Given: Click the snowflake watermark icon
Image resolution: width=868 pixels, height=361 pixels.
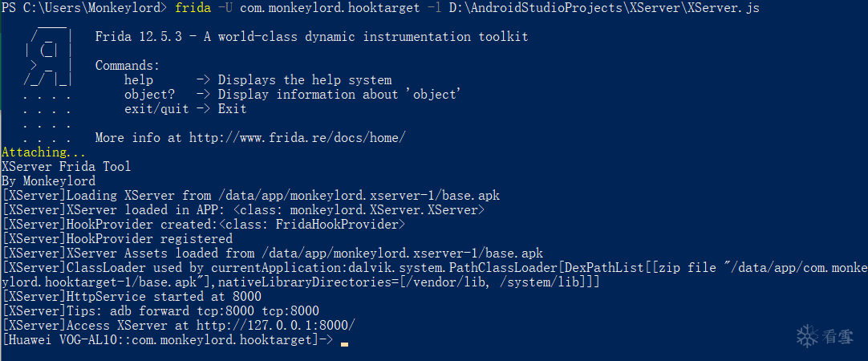Looking at the screenshot, I should [805, 335].
